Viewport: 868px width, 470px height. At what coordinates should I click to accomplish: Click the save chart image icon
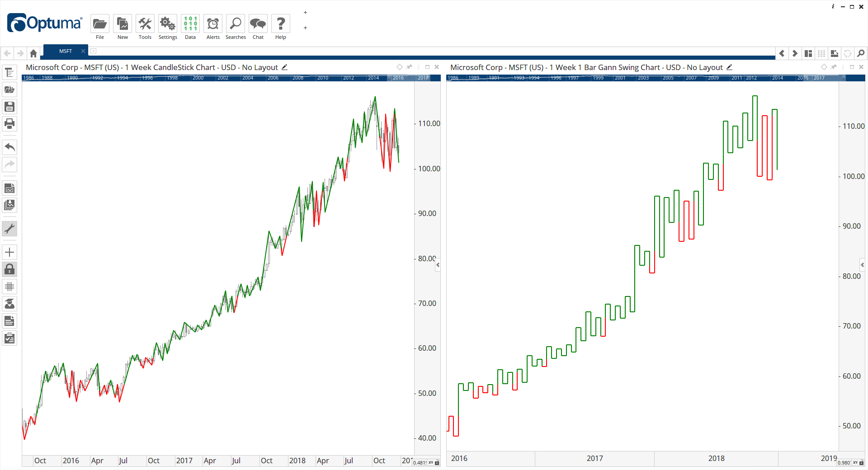(x=9, y=188)
